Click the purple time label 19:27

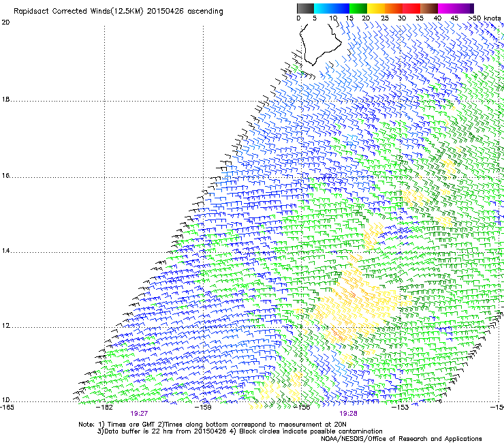(x=139, y=414)
